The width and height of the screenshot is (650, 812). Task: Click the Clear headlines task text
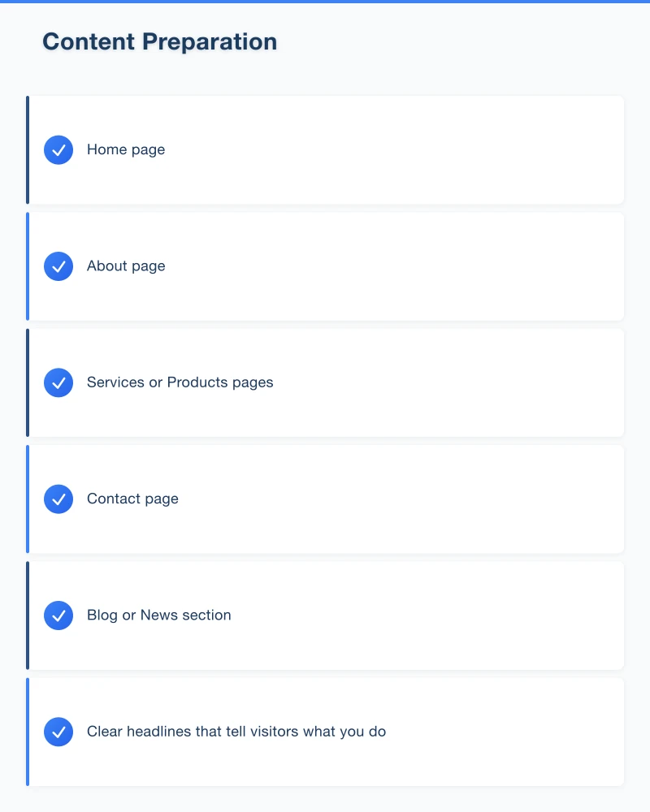tap(236, 732)
